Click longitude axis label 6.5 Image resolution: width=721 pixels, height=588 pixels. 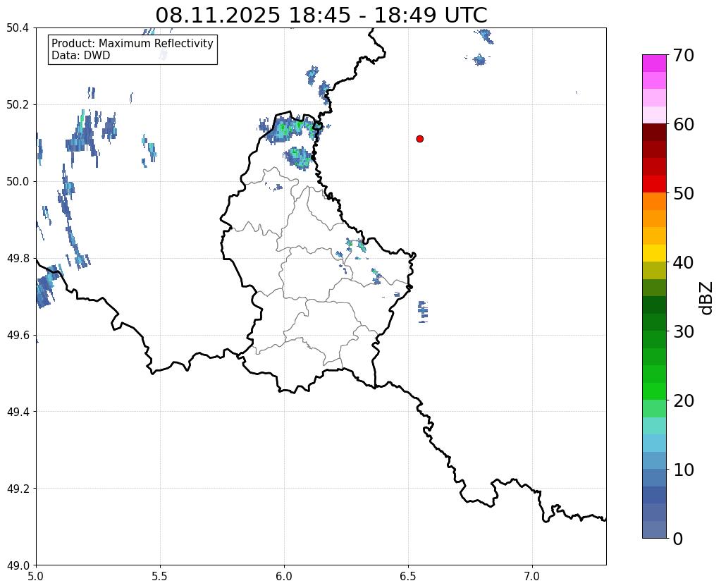click(x=408, y=576)
